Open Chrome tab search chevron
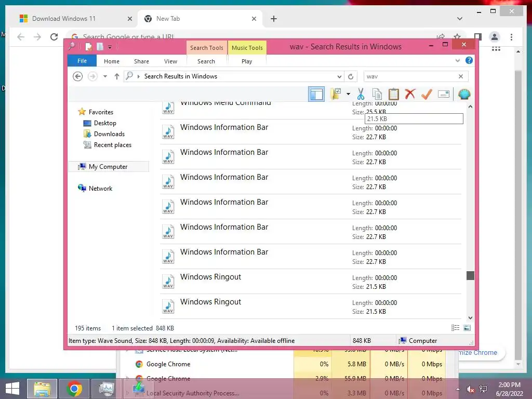This screenshot has height=399, width=532. (459, 19)
